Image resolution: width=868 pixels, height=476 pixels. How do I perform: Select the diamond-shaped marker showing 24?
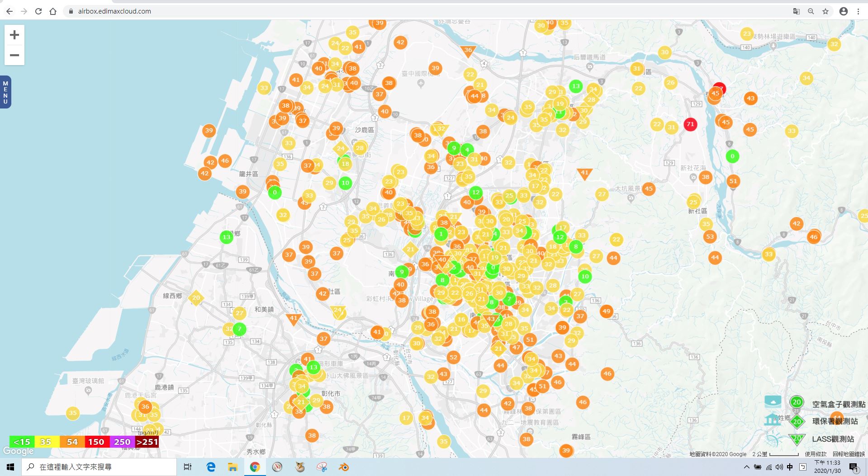coord(341,148)
